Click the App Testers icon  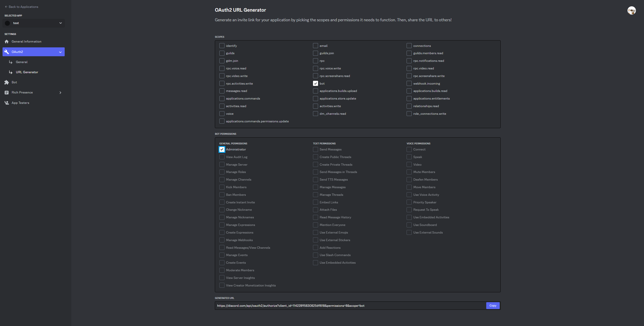pos(7,103)
